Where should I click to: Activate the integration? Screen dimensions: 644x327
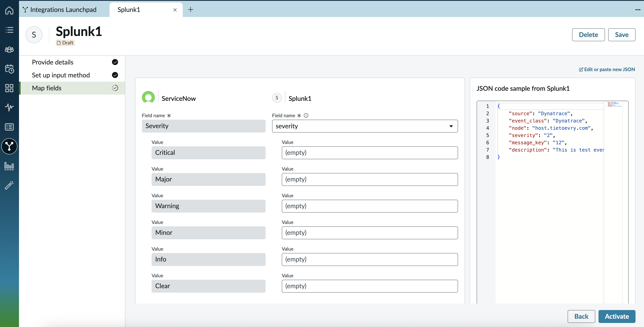coord(617,316)
